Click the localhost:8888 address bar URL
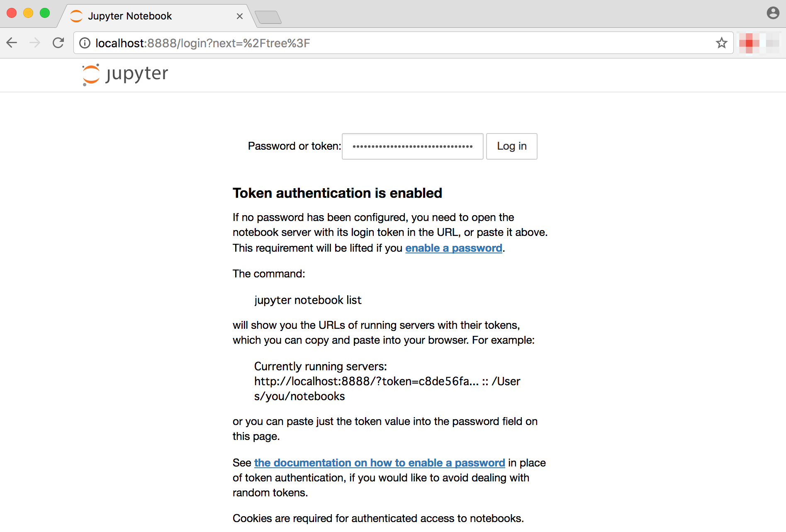This screenshot has height=532, width=786. [x=203, y=43]
